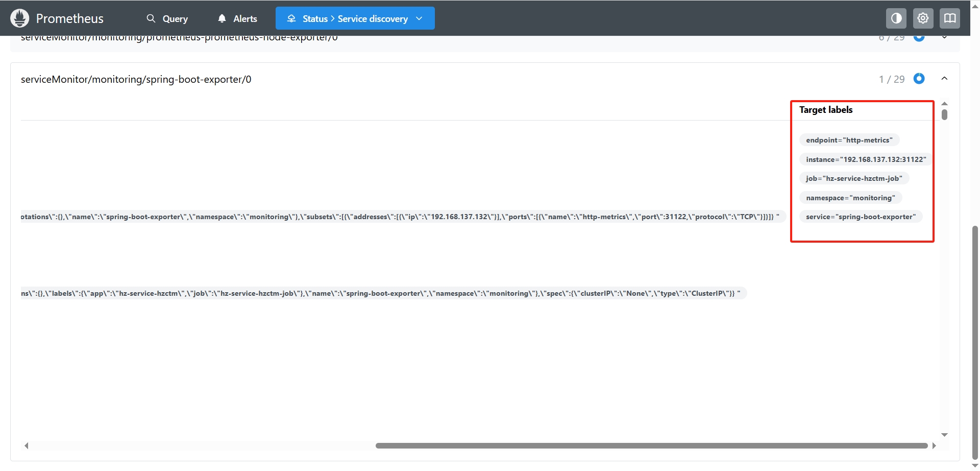Open the Alerts page
Image resolution: width=980 pixels, height=471 pixels.
pyautogui.click(x=237, y=18)
